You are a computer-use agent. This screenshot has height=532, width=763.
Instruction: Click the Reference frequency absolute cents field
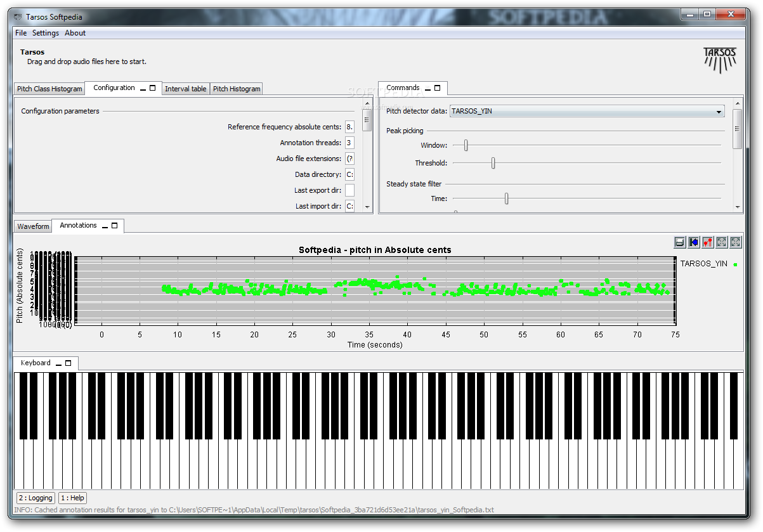coord(349,127)
